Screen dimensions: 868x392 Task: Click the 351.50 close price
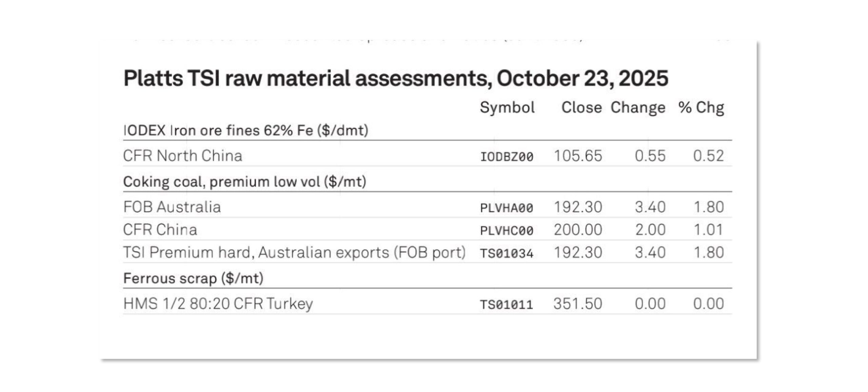[x=578, y=303]
